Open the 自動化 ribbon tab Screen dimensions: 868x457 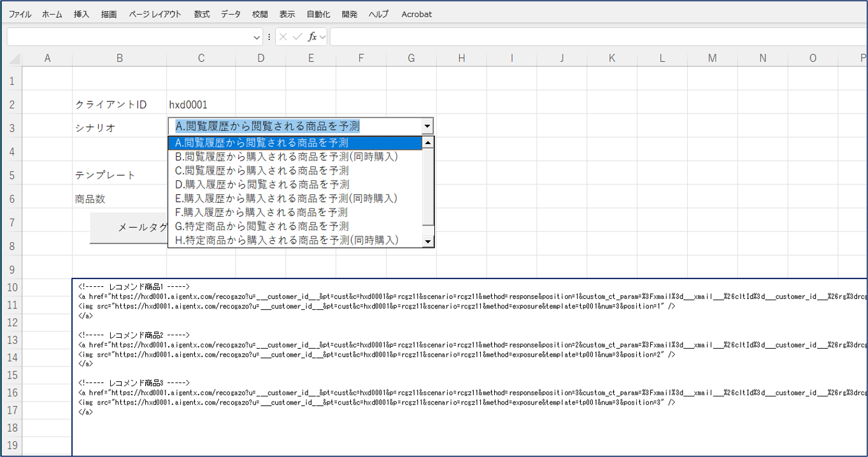click(318, 14)
